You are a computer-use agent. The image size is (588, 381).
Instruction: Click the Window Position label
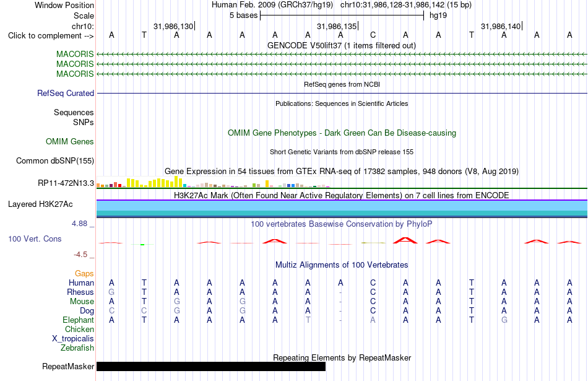point(64,5)
